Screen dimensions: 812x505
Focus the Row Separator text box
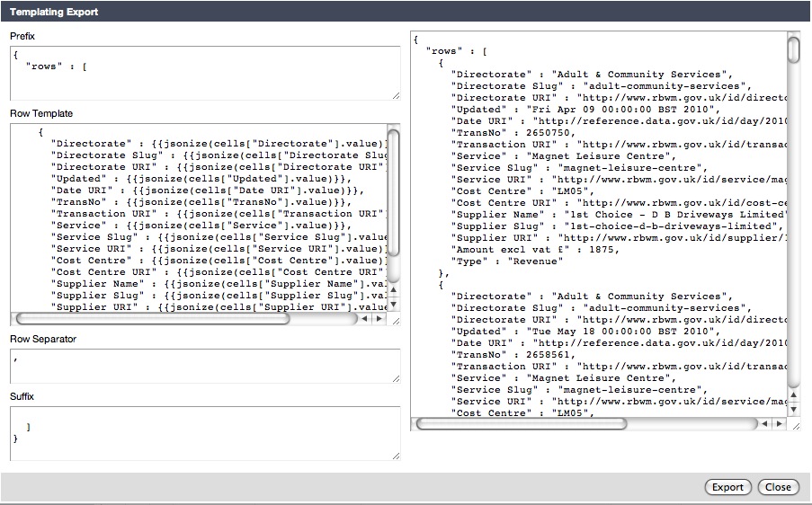[x=205, y=366]
